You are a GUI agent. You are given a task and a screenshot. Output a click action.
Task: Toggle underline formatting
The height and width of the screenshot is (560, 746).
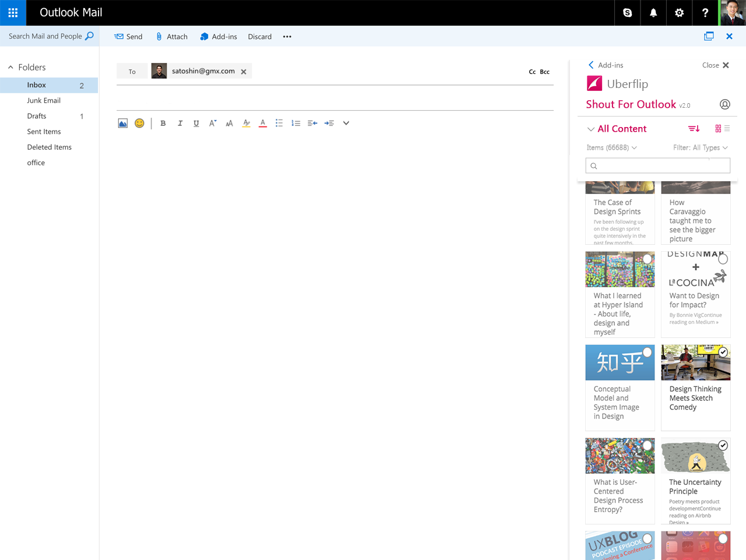[196, 123]
